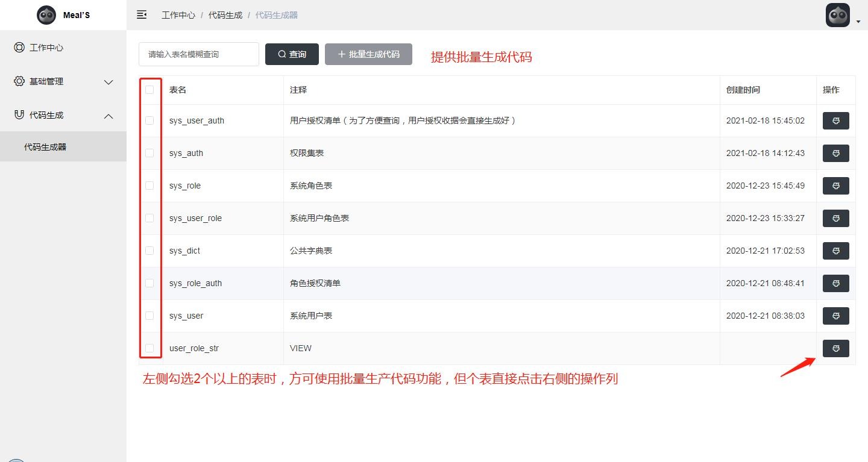Click generate code icon for user_role_str row
The width and height of the screenshot is (868, 462).
(x=835, y=348)
